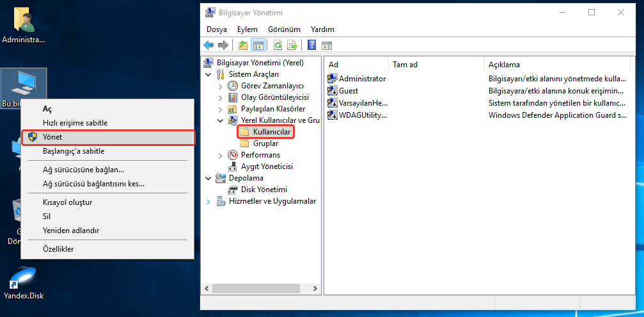The height and width of the screenshot is (317, 644).
Task: Select the Gruplar folder
Action: [265, 143]
